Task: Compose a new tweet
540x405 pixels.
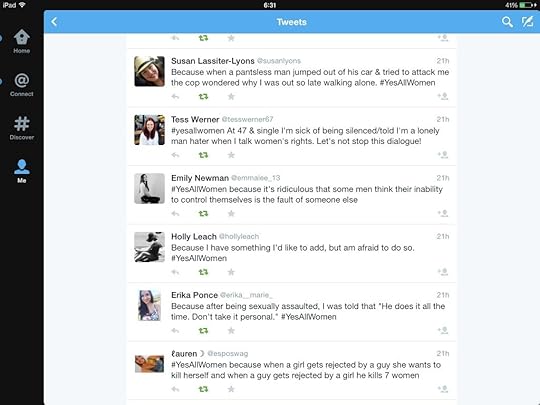Action: (x=527, y=22)
